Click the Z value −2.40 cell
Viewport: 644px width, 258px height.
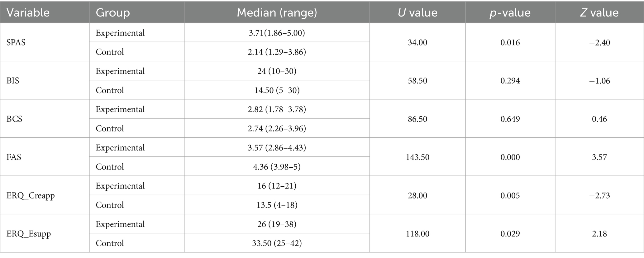click(599, 42)
